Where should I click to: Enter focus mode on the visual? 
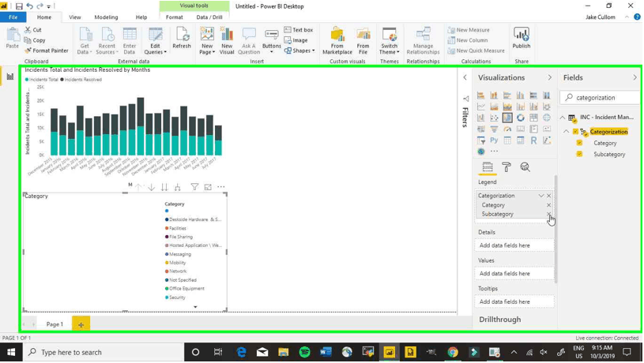(x=208, y=187)
